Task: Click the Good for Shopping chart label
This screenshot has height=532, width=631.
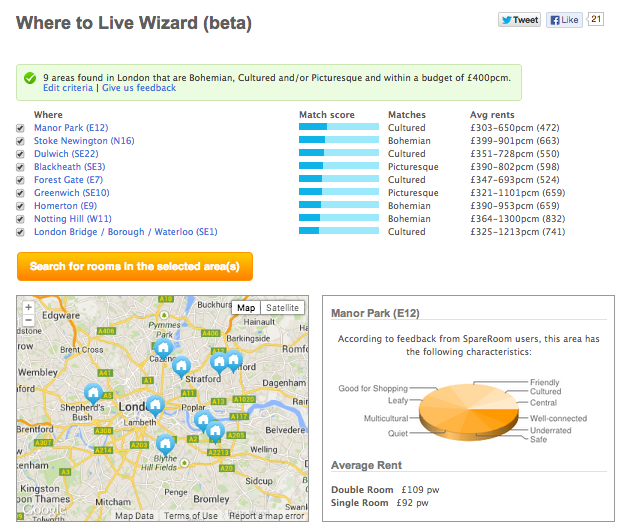Action: [373, 388]
